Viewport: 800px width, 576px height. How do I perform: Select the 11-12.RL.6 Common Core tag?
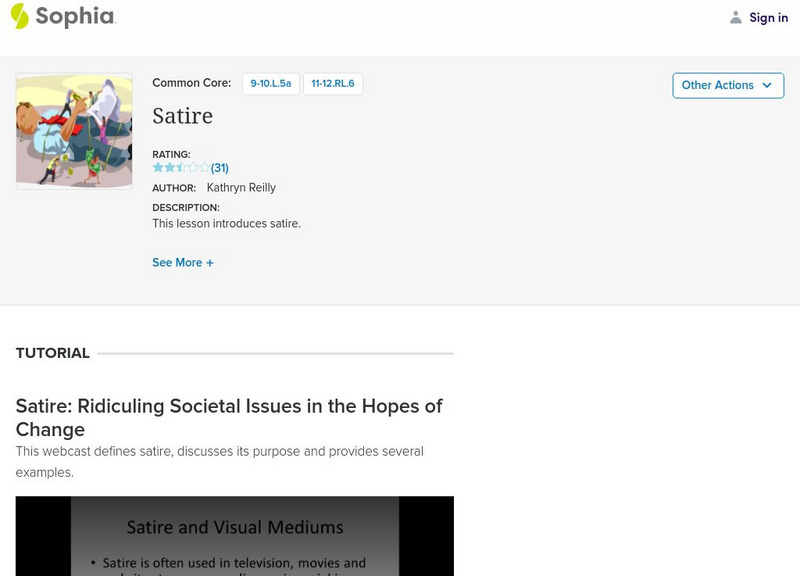click(333, 84)
